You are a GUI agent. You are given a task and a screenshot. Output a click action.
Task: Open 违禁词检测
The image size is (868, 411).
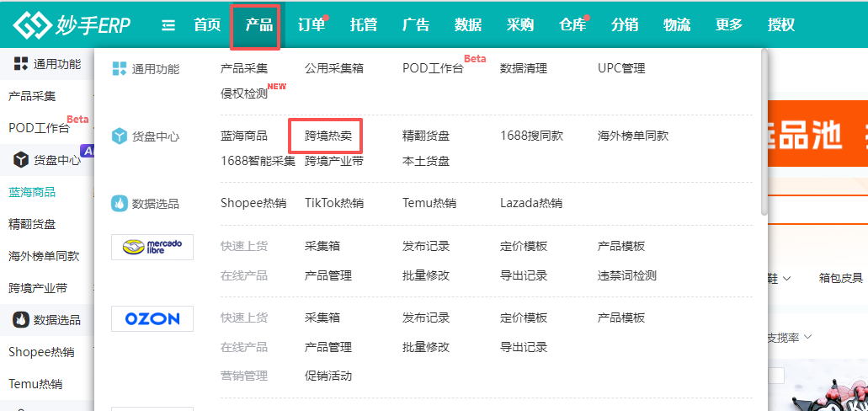pos(626,275)
